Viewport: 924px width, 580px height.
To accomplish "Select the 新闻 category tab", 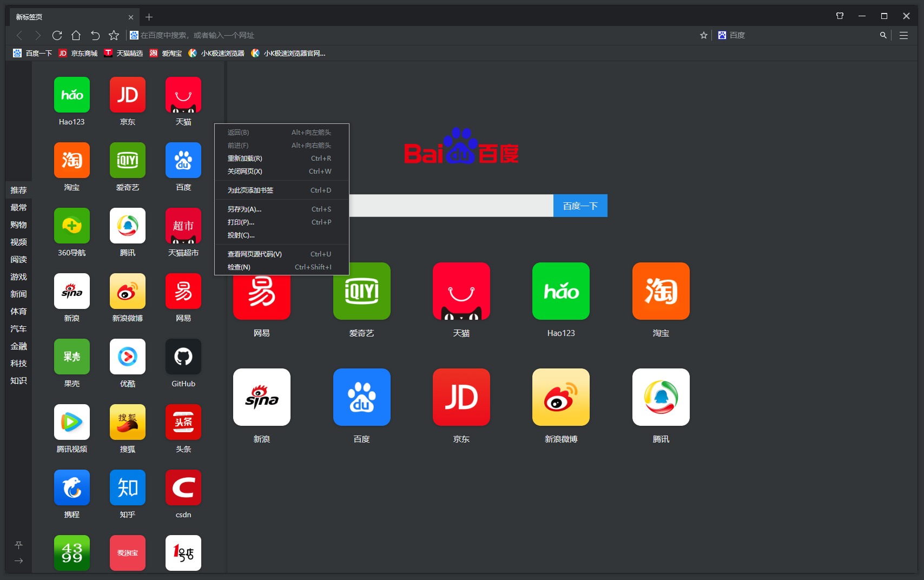I will (x=18, y=294).
